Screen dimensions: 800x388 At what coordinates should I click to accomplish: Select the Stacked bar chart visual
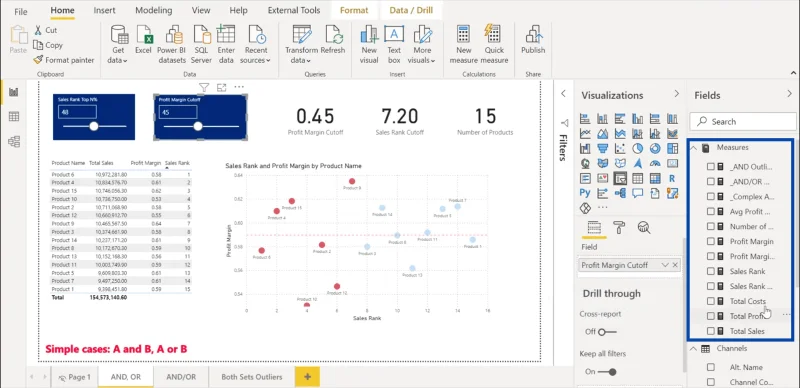tap(585, 119)
